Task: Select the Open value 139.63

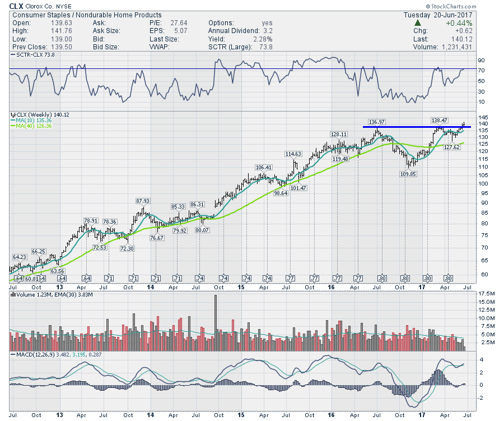Action: 62,23
